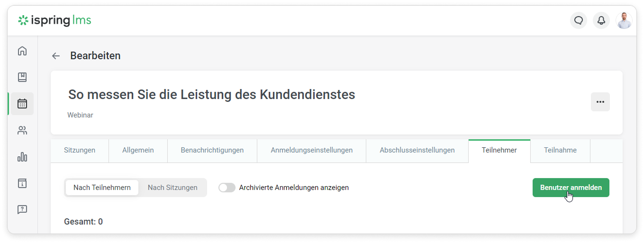Open the Benachrichtigungen tab
Image resolution: width=644 pixels, height=243 pixels.
(212, 150)
